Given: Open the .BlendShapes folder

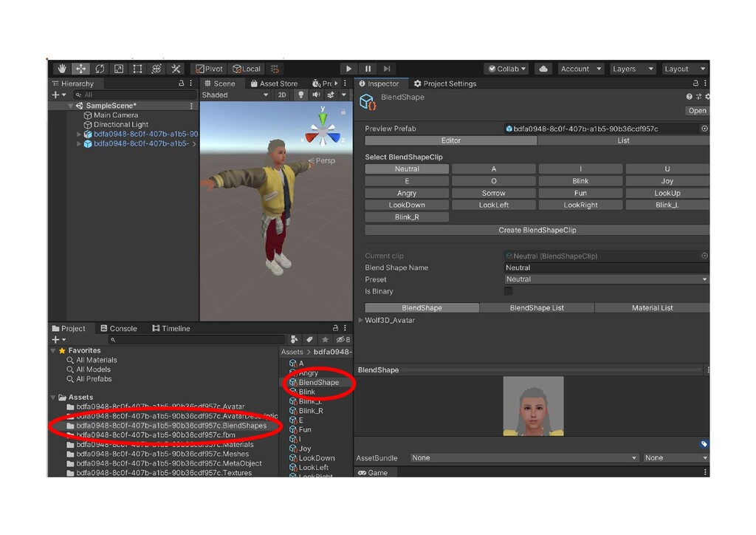Looking at the screenshot, I should tap(166, 426).
